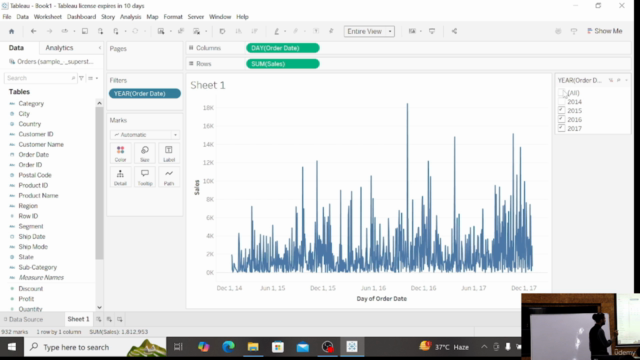The width and height of the screenshot is (640, 360).
Task: Click the Sheet 1 title text
Action: (x=208, y=85)
